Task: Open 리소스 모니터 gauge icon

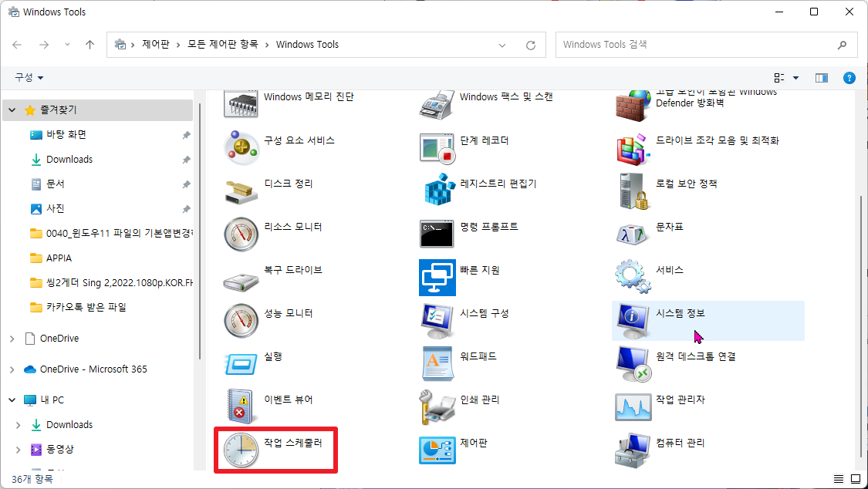Action: click(x=241, y=234)
